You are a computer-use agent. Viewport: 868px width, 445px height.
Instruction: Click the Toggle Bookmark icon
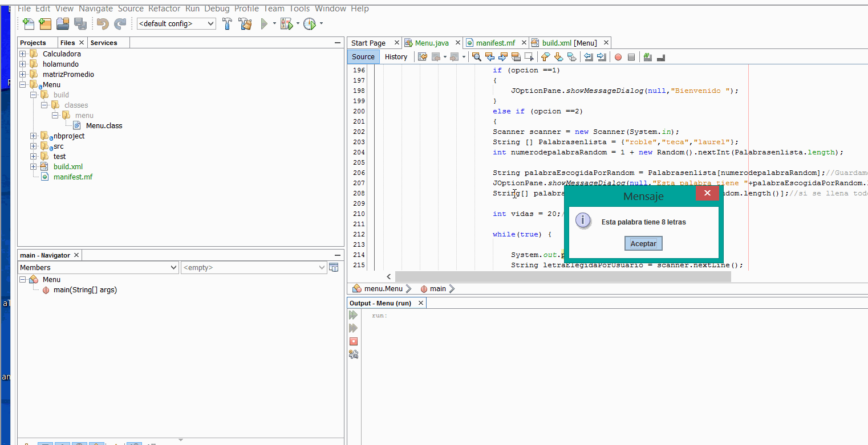(571, 57)
